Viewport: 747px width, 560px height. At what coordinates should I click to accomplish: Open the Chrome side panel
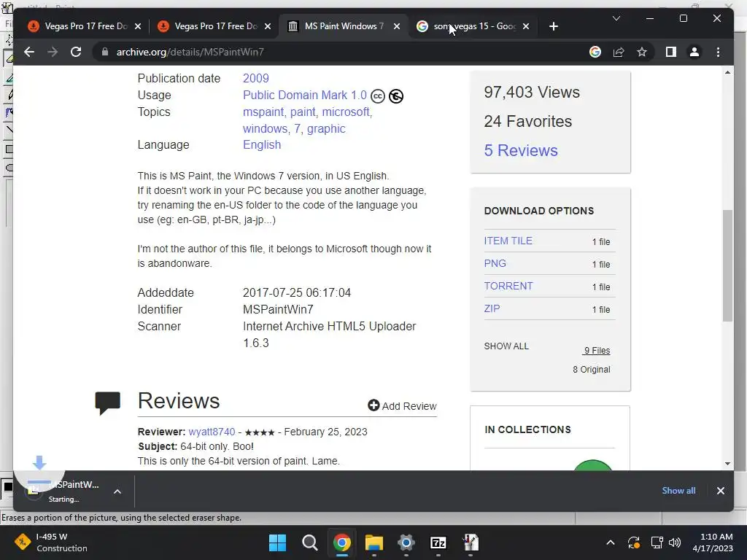pyautogui.click(x=671, y=52)
